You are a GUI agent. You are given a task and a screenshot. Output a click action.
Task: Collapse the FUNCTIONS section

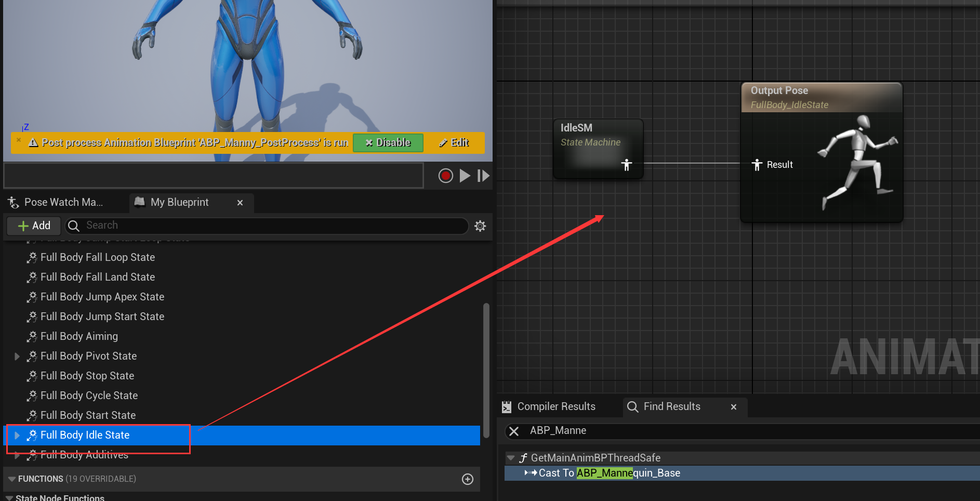tap(12, 479)
